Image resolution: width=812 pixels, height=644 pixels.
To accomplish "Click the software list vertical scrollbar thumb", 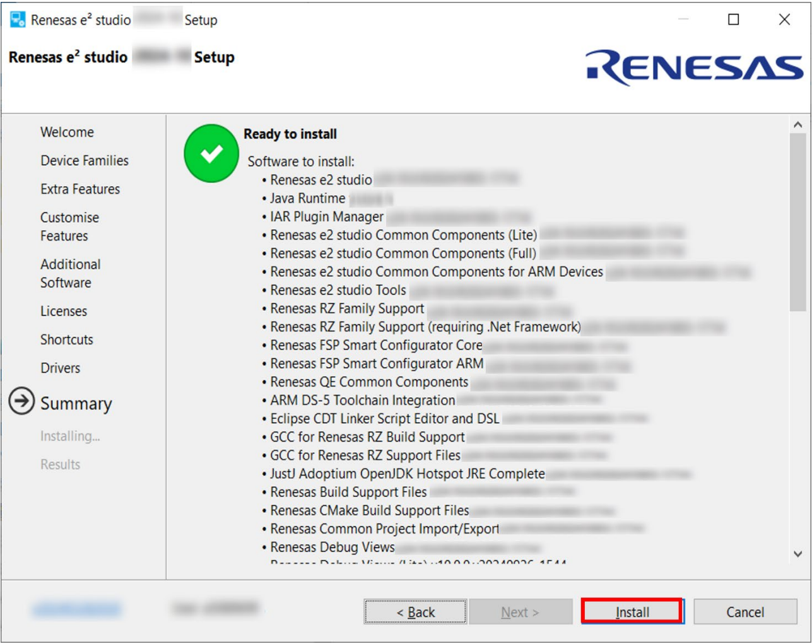I will (797, 222).
